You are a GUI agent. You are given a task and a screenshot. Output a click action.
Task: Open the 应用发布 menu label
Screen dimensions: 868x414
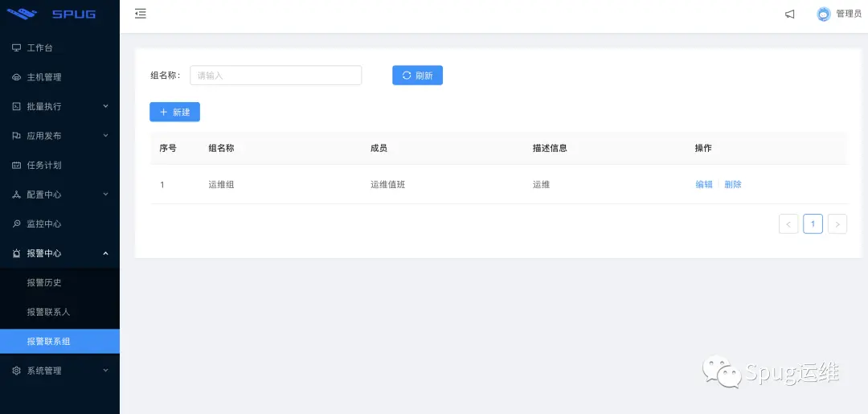click(x=44, y=136)
